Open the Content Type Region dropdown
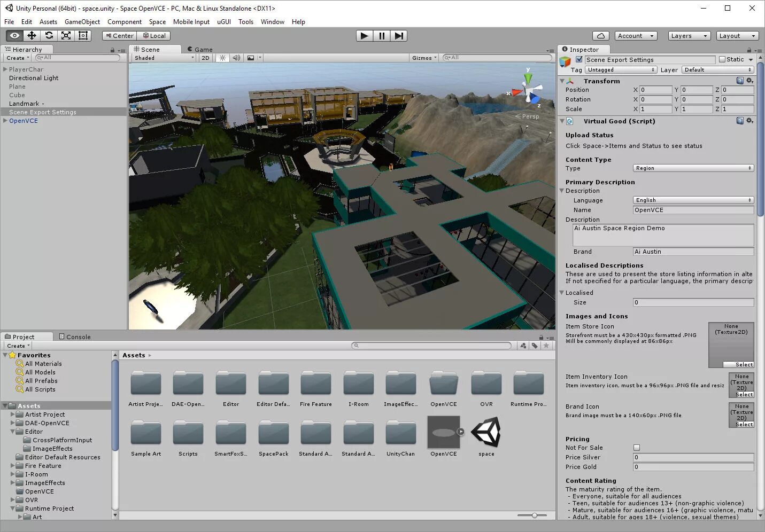This screenshot has height=532, width=765. point(693,168)
